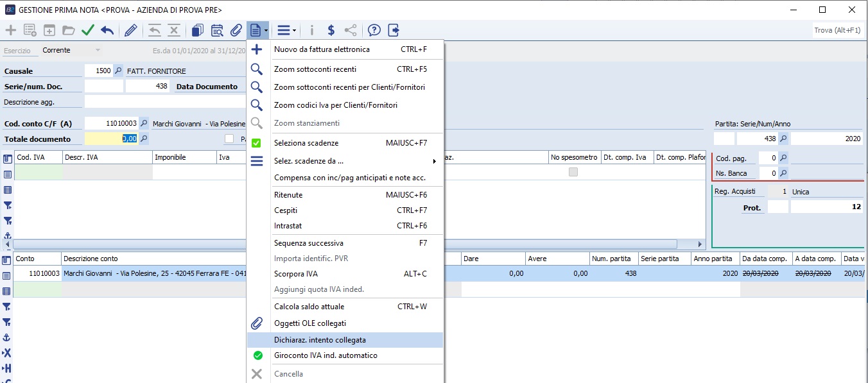The height and width of the screenshot is (383, 868).
Task: Toggle Giroconto IVA ind. automatico option
Action: click(x=325, y=355)
